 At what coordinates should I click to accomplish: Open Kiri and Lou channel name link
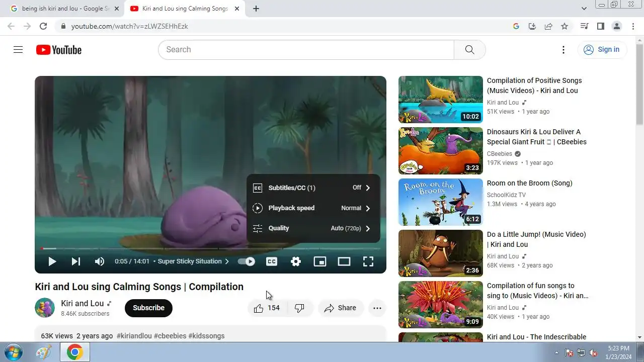83,303
